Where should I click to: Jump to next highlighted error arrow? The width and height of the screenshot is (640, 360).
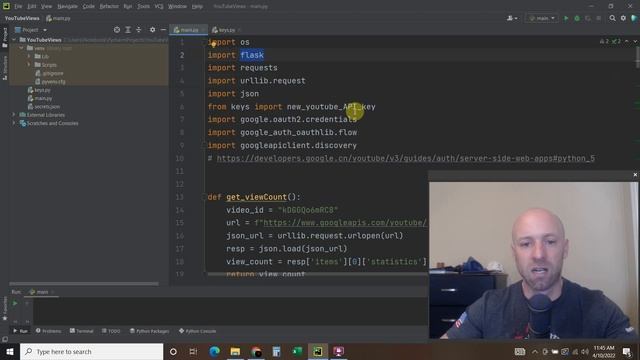(x=634, y=41)
